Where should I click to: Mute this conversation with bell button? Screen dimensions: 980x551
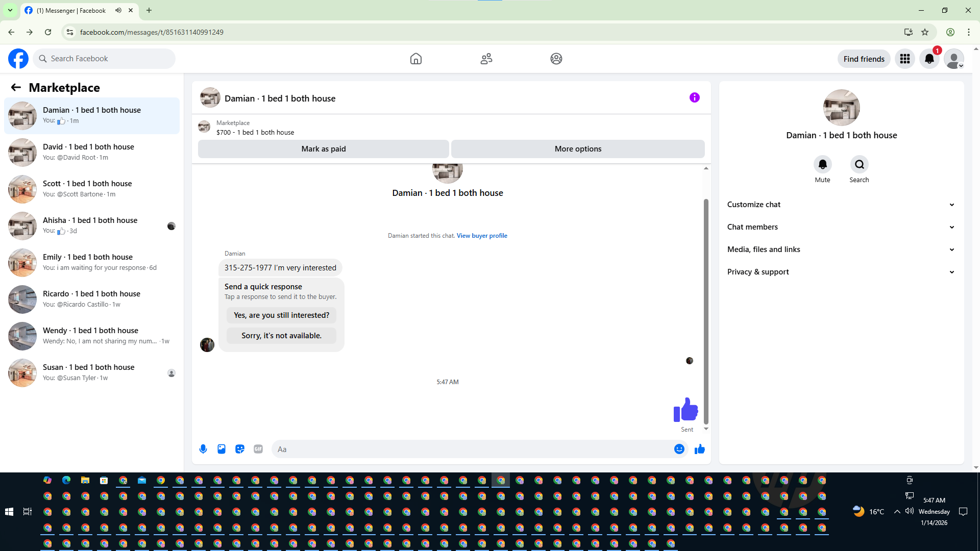822,164
